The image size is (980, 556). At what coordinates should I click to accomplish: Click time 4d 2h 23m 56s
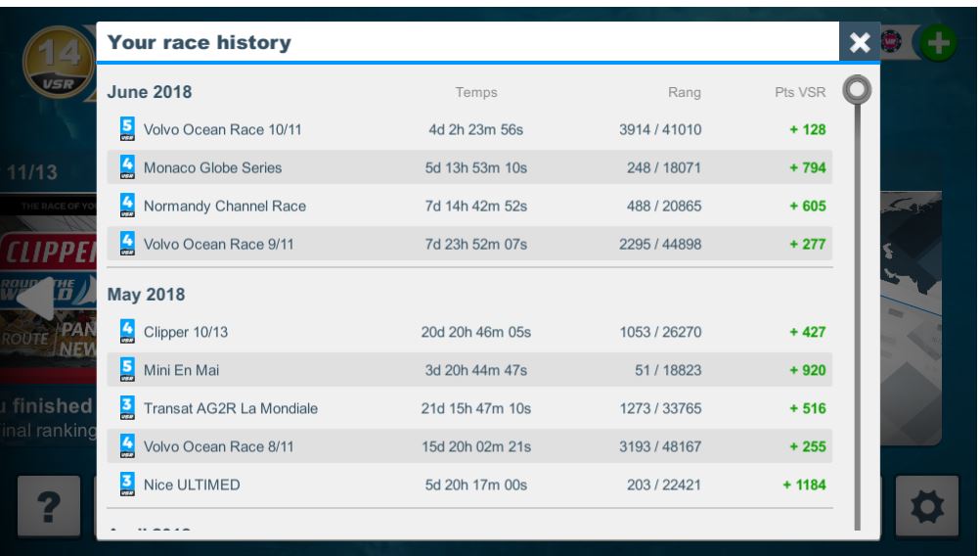pos(475,129)
